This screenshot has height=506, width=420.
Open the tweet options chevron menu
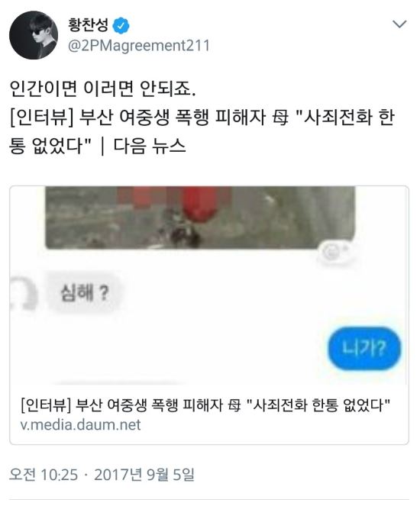tap(399, 24)
